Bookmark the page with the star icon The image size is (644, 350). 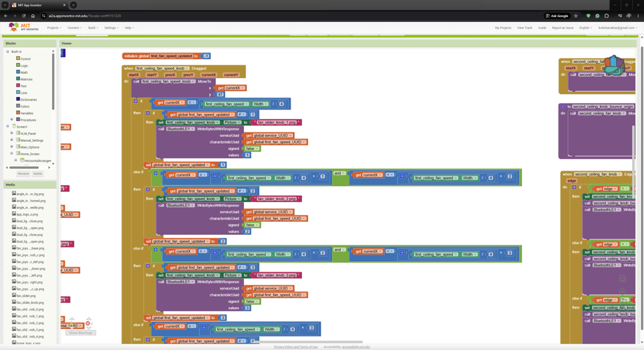point(576,16)
